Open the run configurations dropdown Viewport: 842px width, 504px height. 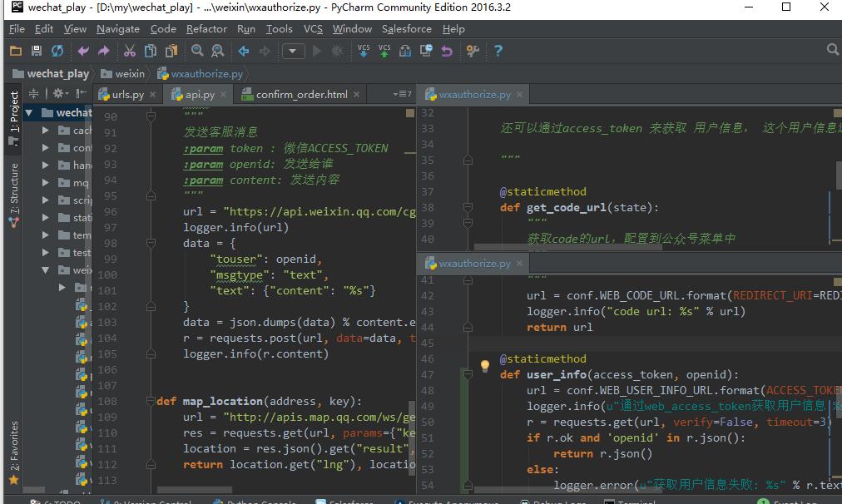(293, 51)
